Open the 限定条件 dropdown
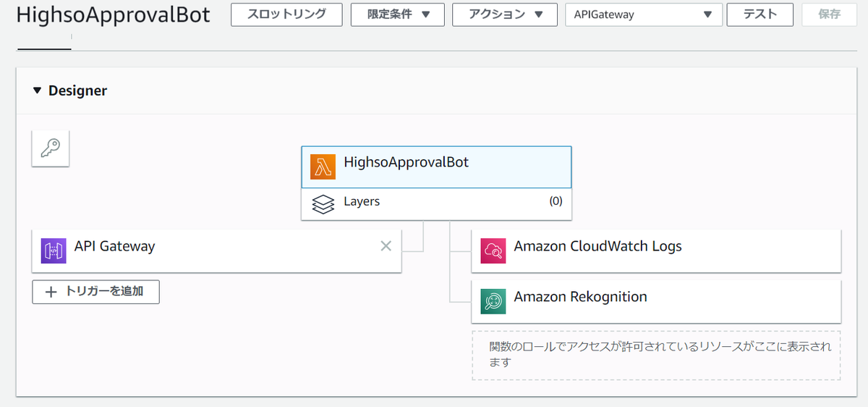868x407 pixels. [398, 14]
